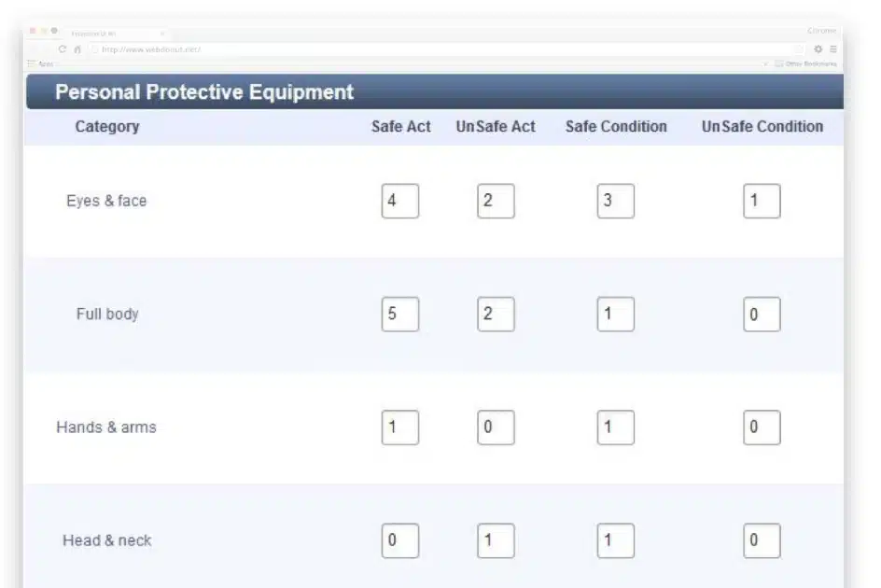This screenshot has width=881, height=588.
Task: Open Chrome settings via the gear icon
Action: [x=818, y=49]
